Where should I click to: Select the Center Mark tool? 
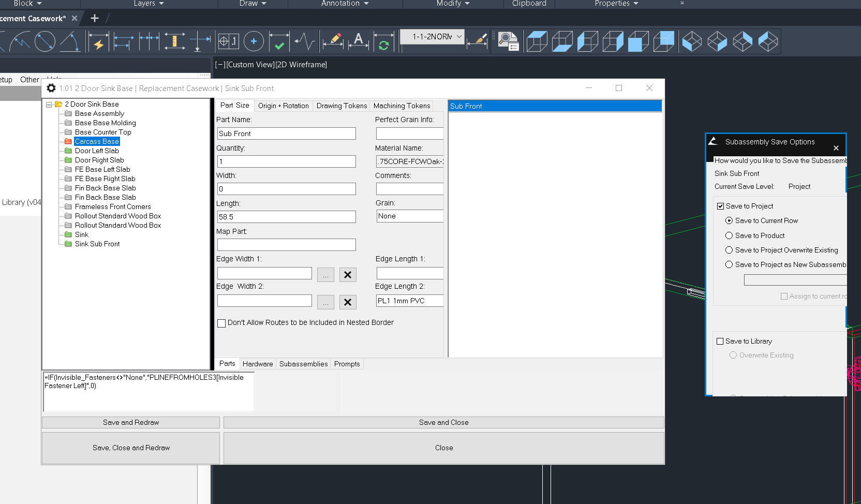click(254, 41)
